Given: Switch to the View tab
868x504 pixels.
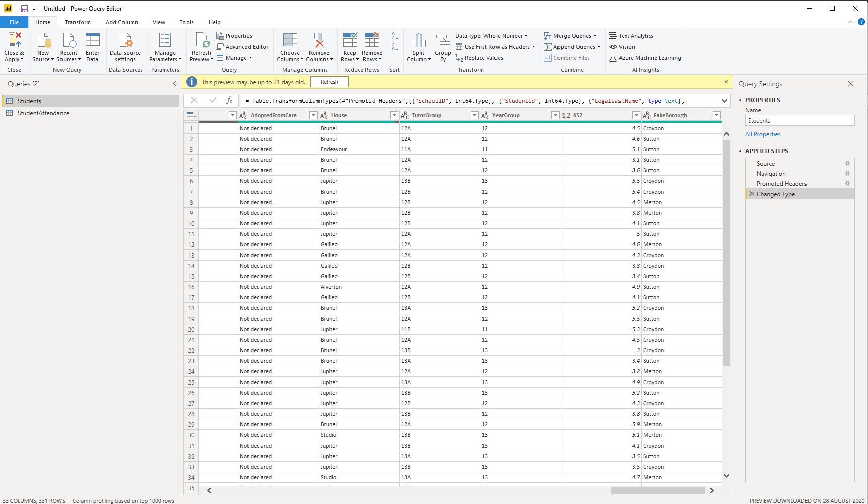Looking at the screenshot, I should [x=159, y=22].
